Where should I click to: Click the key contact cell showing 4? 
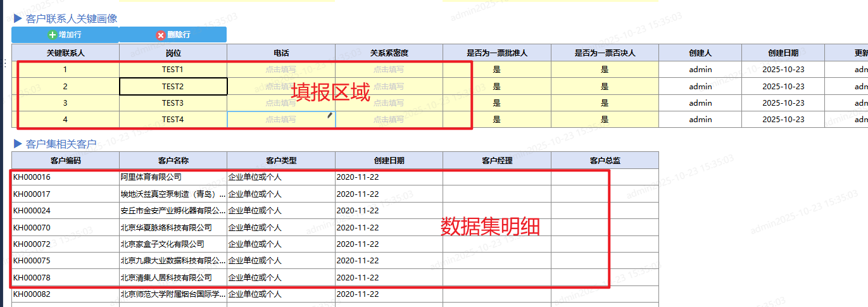65,119
